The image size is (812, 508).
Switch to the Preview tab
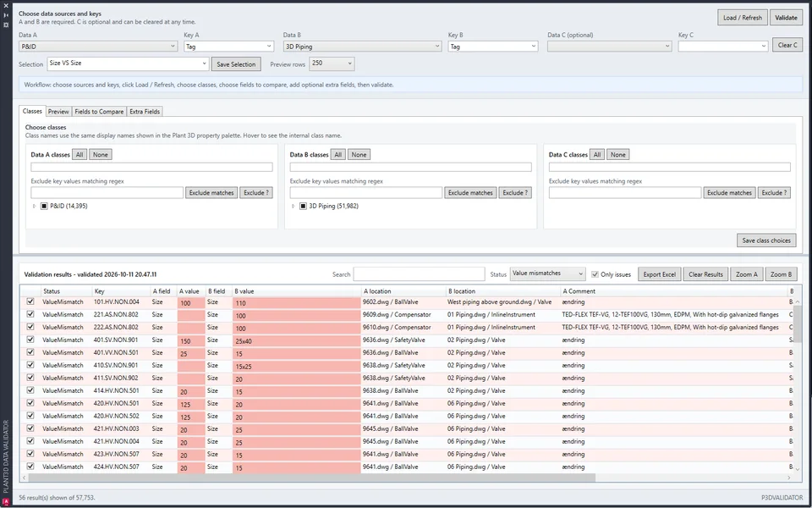coord(58,112)
